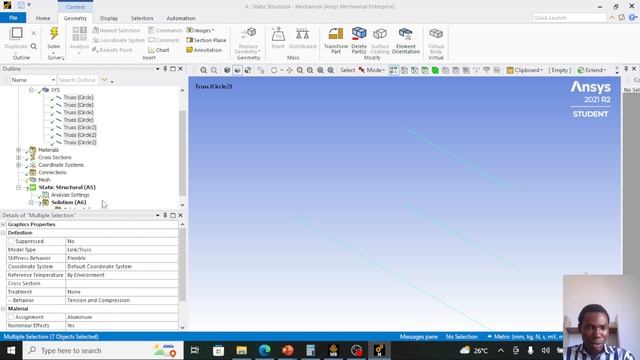Open the Ansys app in Windows taskbar
Screen dimensions: 640x360
(x=379, y=350)
